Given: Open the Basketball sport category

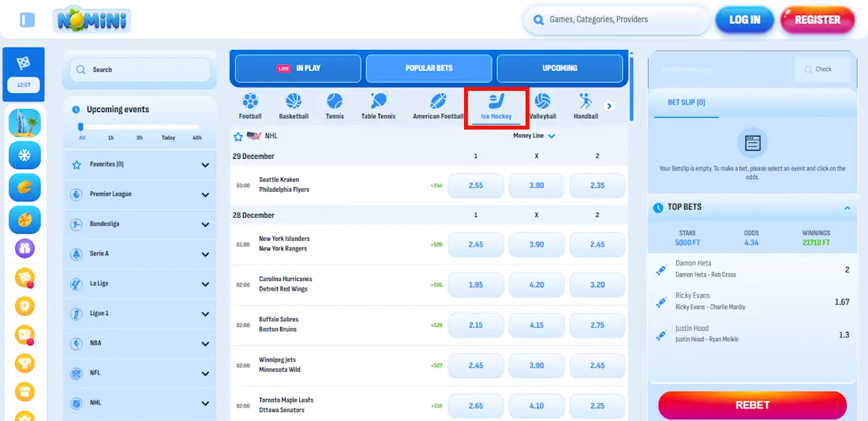Looking at the screenshot, I should (294, 107).
